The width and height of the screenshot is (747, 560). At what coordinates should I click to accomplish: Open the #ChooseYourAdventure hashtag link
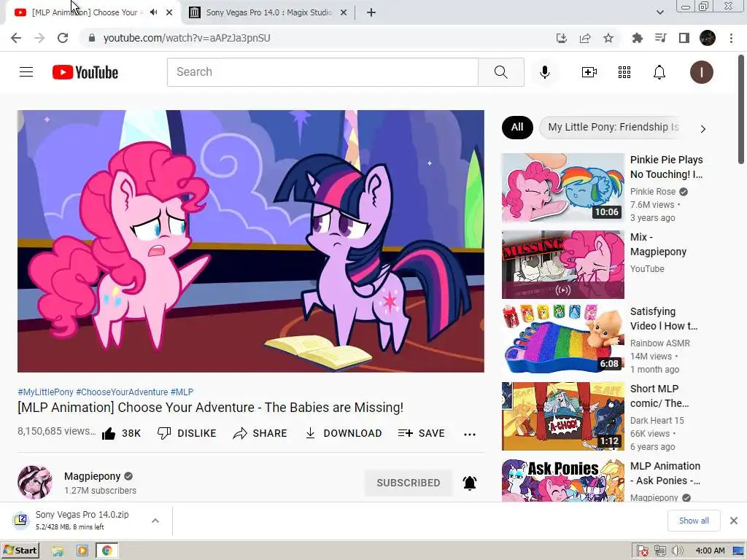click(122, 392)
